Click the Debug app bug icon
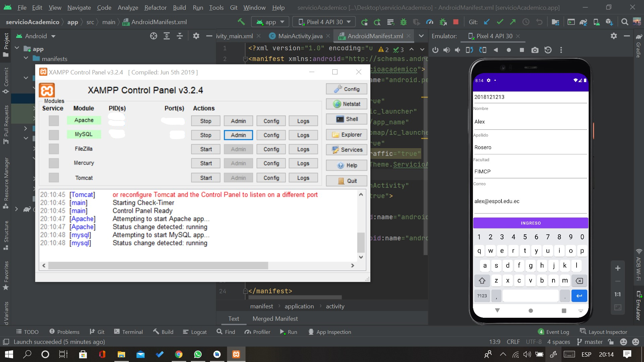 404,22
